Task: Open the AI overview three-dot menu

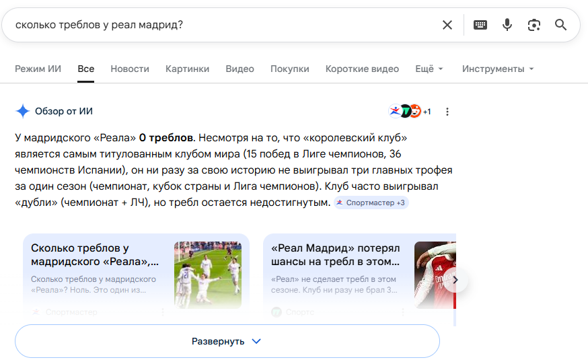Action: [x=447, y=112]
